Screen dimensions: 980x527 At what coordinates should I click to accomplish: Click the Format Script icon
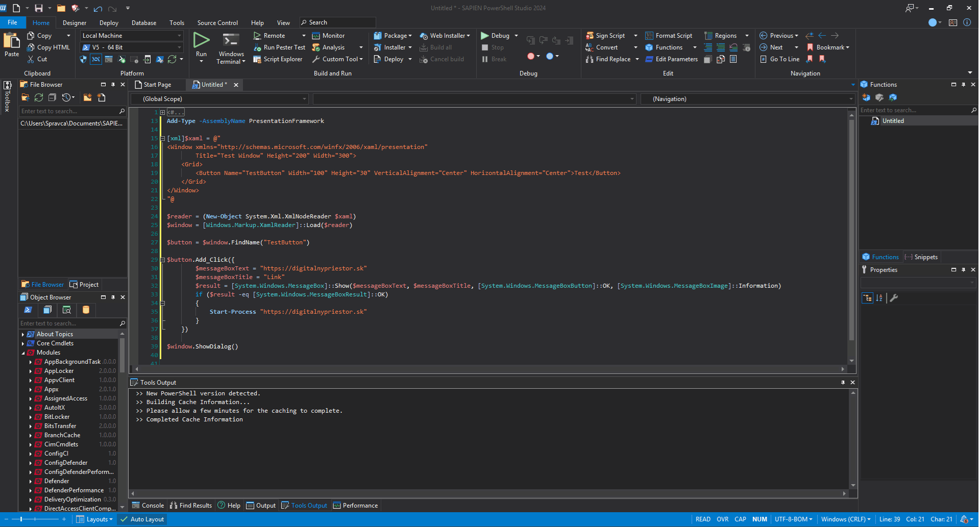pyautogui.click(x=649, y=36)
